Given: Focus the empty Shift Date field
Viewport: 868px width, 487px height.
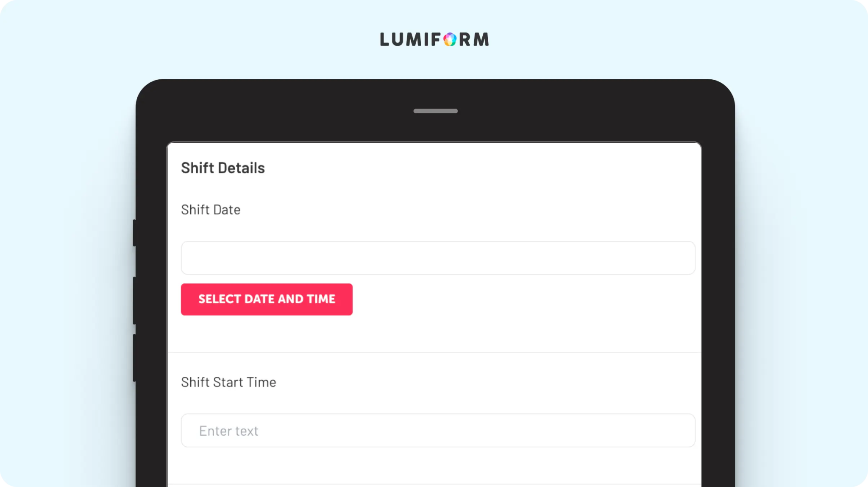Looking at the screenshot, I should [x=438, y=258].
